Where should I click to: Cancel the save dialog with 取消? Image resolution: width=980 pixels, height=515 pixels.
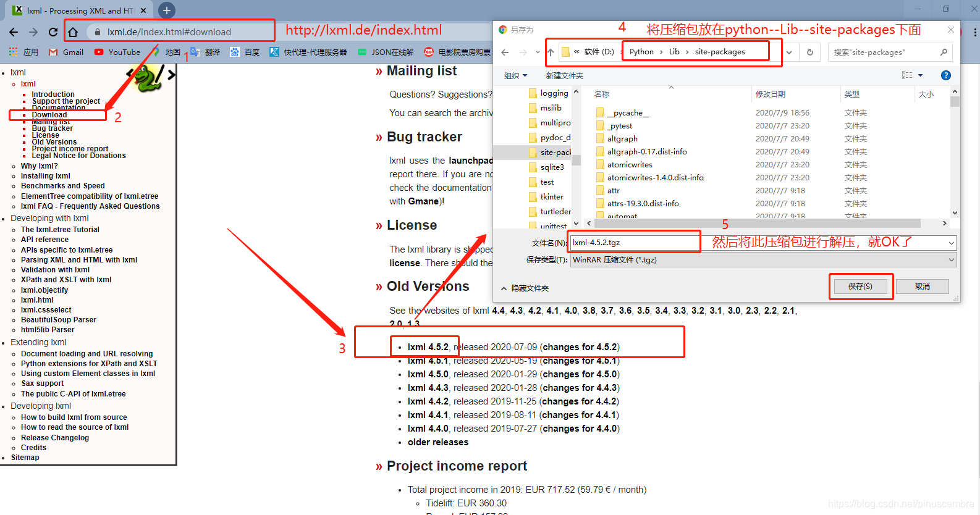tap(923, 287)
